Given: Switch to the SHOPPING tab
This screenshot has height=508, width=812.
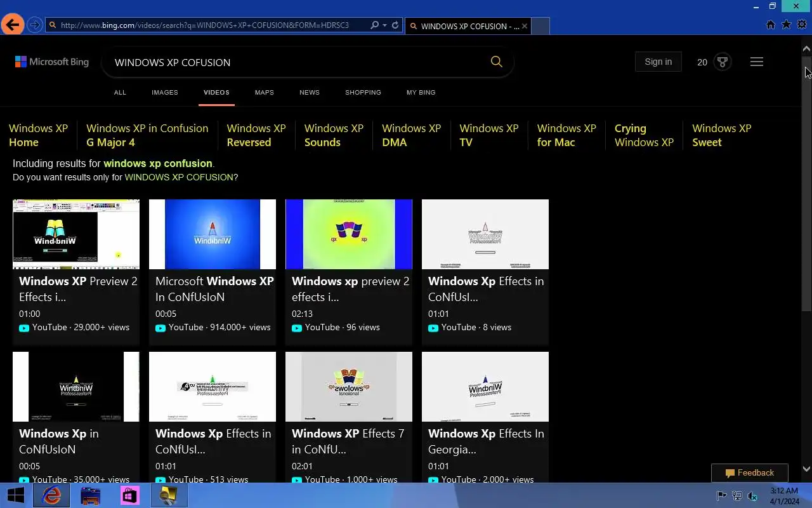Looking at the screenshot, I should coord(363,93).
